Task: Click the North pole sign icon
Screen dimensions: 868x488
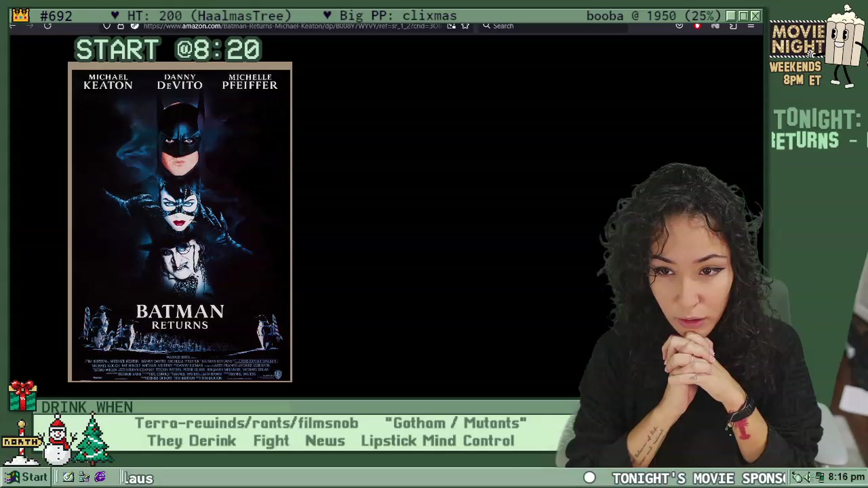Action: coord(21,443)
